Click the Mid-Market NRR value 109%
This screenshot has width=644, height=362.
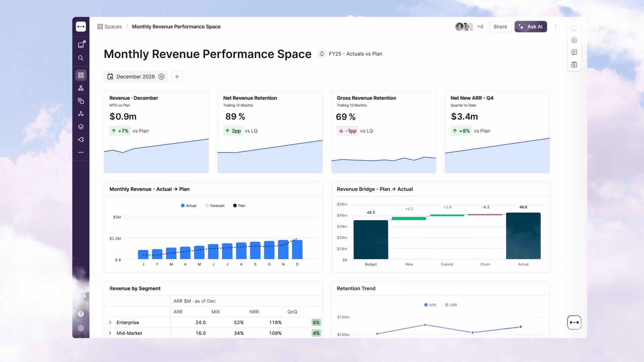(x=275, y=333)
